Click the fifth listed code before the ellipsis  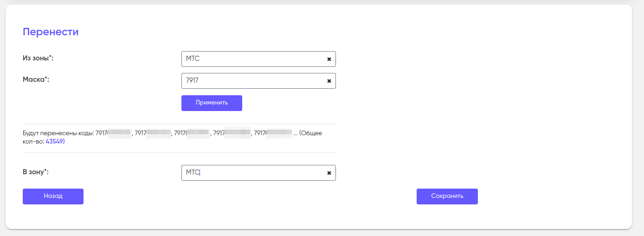click(272, 133)
